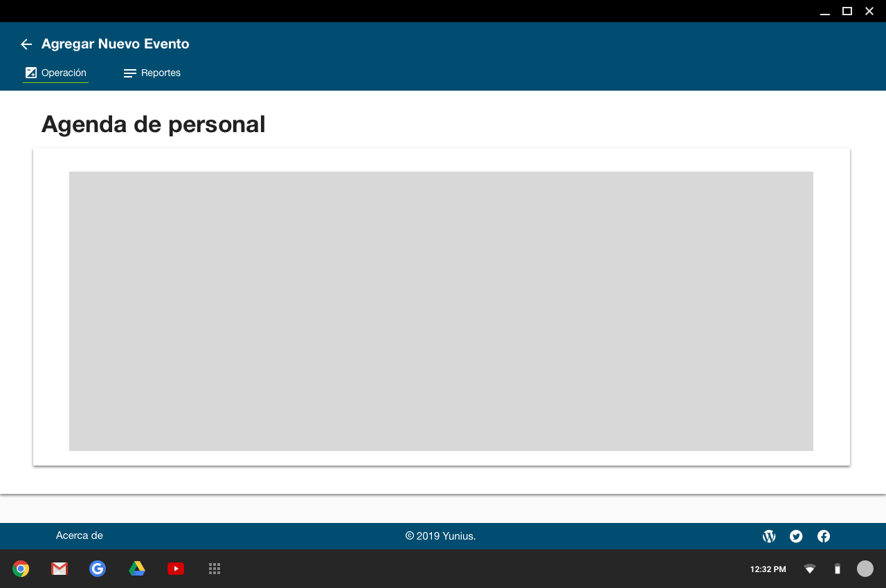Switch to the Operación tab

tap(56, 73)
